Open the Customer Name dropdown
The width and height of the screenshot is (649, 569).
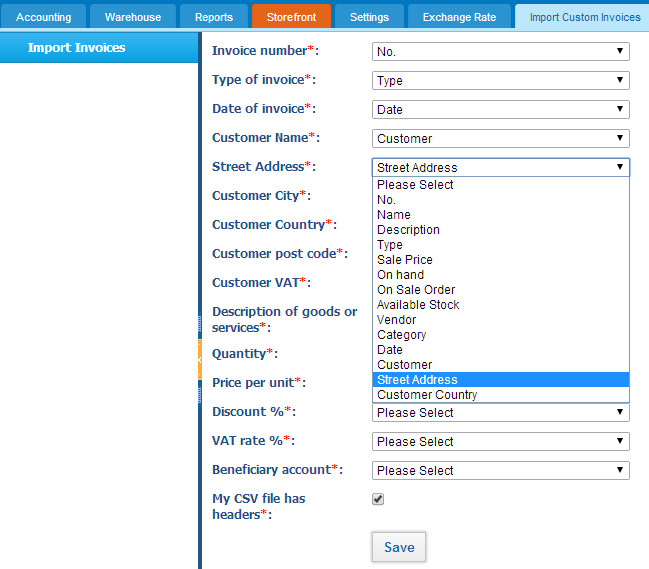pyautogui.click(x=501, y=139)
